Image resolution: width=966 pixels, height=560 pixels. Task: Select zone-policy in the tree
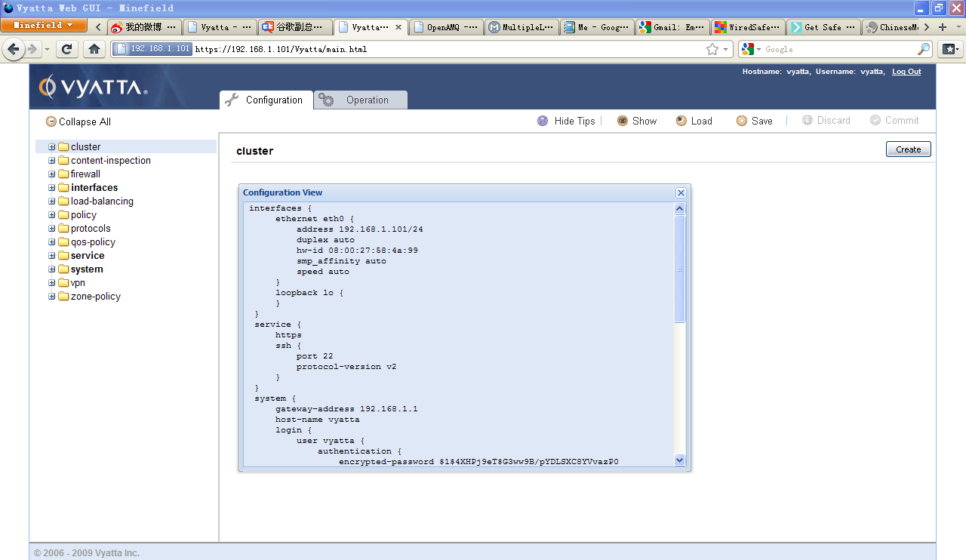pyautogui.click(x=95, y=297)
